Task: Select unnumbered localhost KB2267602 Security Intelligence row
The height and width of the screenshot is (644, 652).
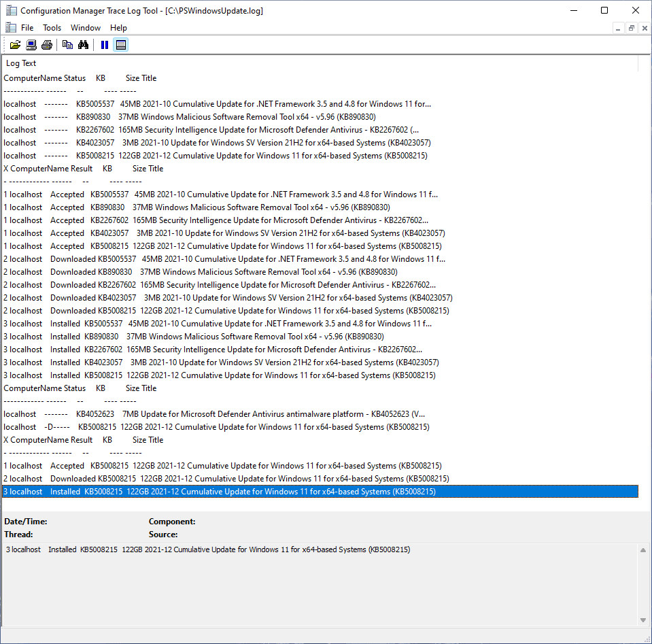Action: click(320, 130)
